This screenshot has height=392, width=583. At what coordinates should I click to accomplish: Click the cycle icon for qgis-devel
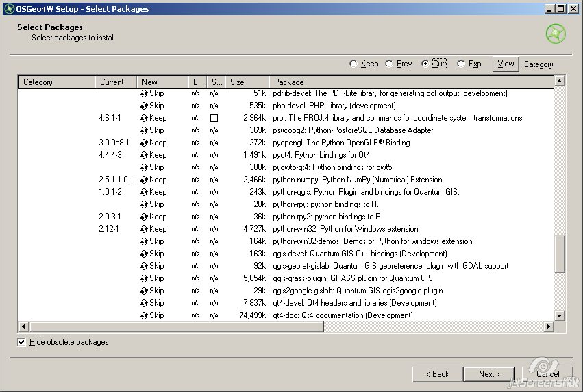[145, 254]
